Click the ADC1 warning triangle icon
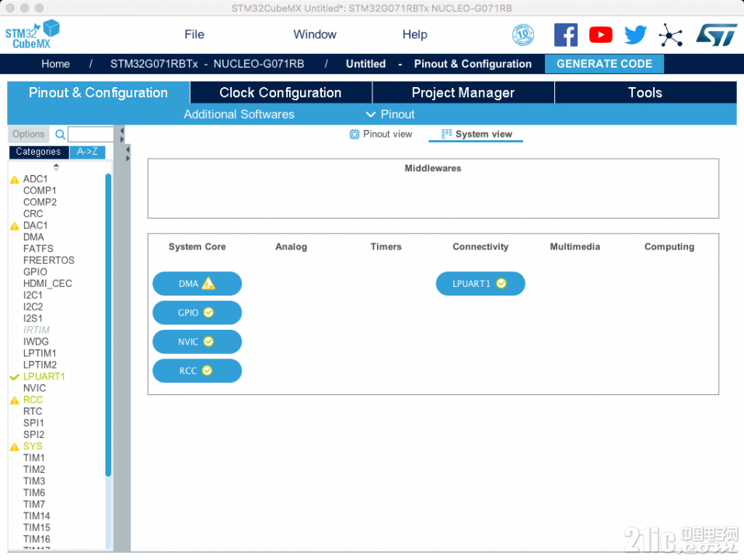The width and height of the screenshot is (744, 560). [15, 180]
